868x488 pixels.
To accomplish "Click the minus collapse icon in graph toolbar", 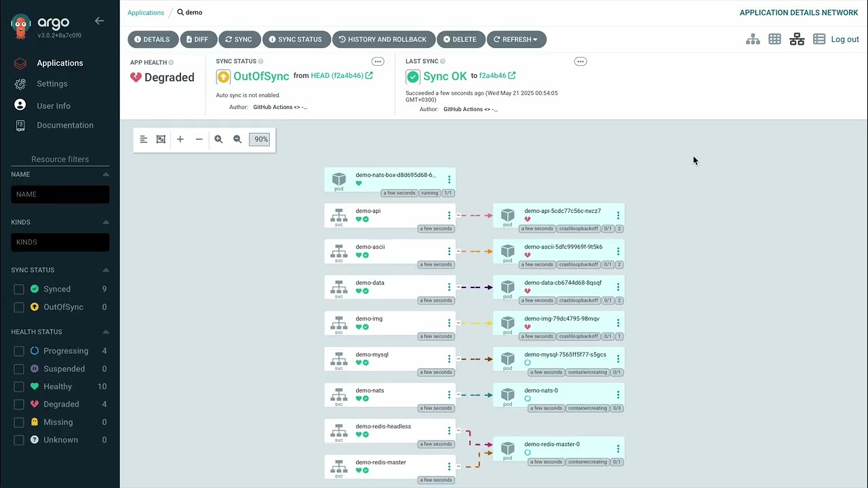I will [199, 139].
